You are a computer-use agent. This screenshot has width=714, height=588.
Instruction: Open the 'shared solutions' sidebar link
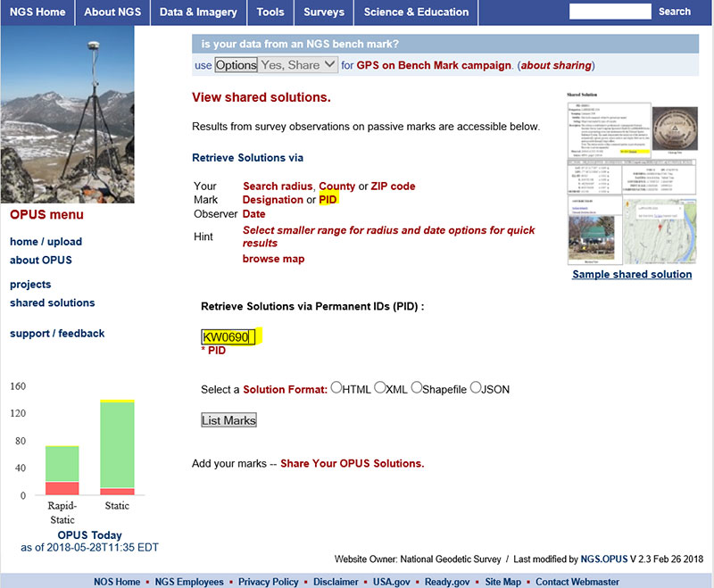52,303
